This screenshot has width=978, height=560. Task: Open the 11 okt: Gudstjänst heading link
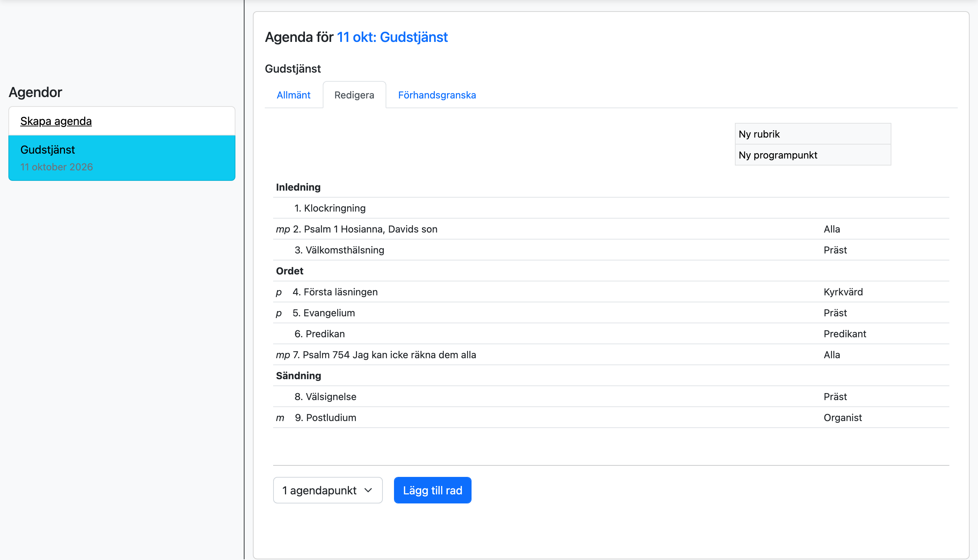point(392,37)
